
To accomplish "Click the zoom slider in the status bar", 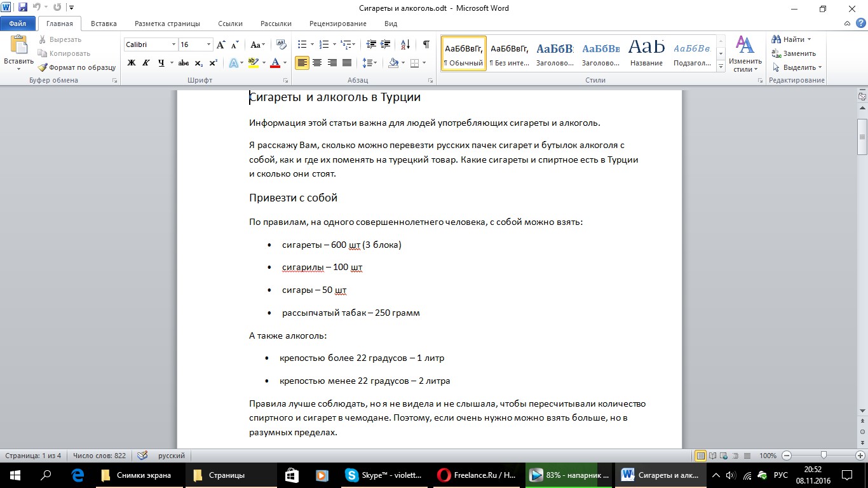I will click(824, 456).
